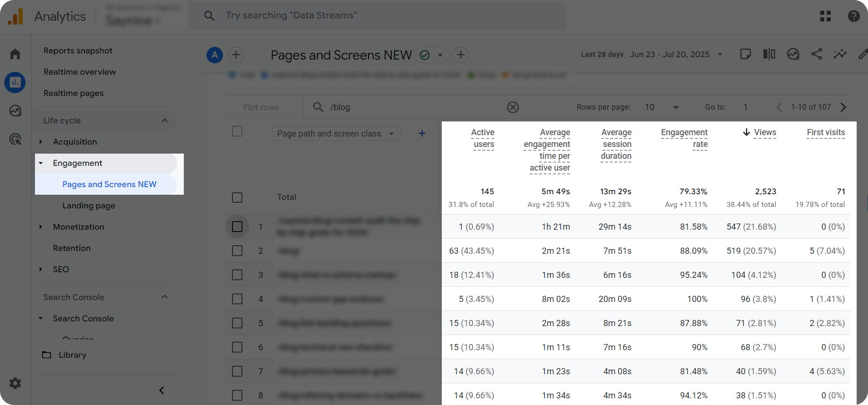Screen dimensions: 868x405
Task: Go to previous page of rows
Action: point(779,107)
